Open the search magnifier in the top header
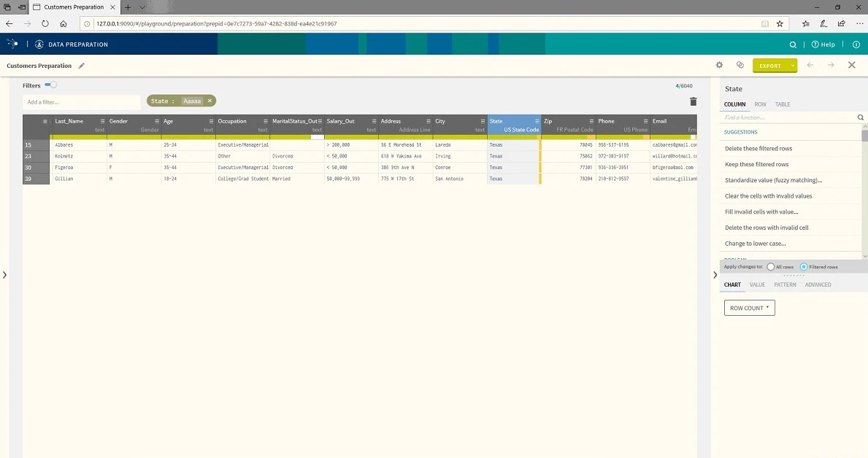The height and width of the screenshot is (458, 868). click(793, 44)
